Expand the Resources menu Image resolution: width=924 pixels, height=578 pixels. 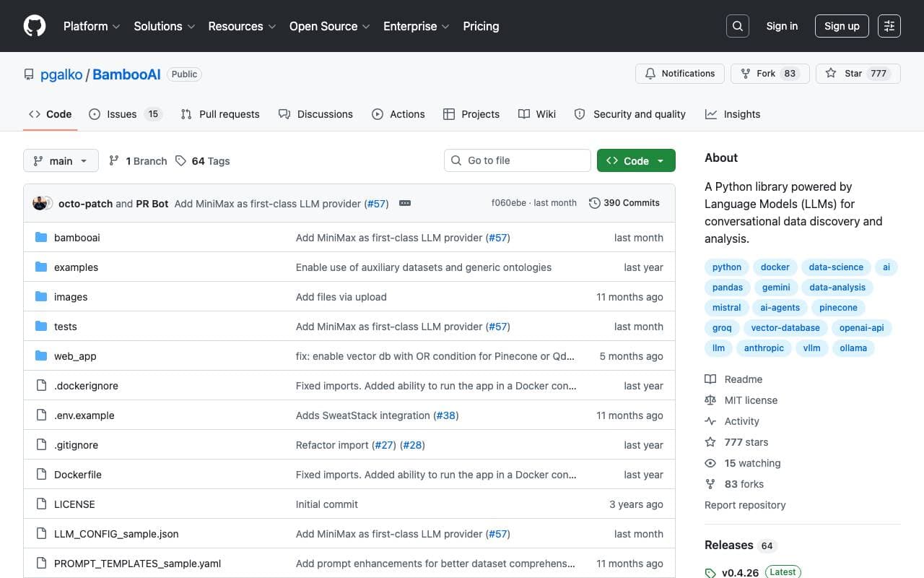pyautogui.click(x=242, y=26)
